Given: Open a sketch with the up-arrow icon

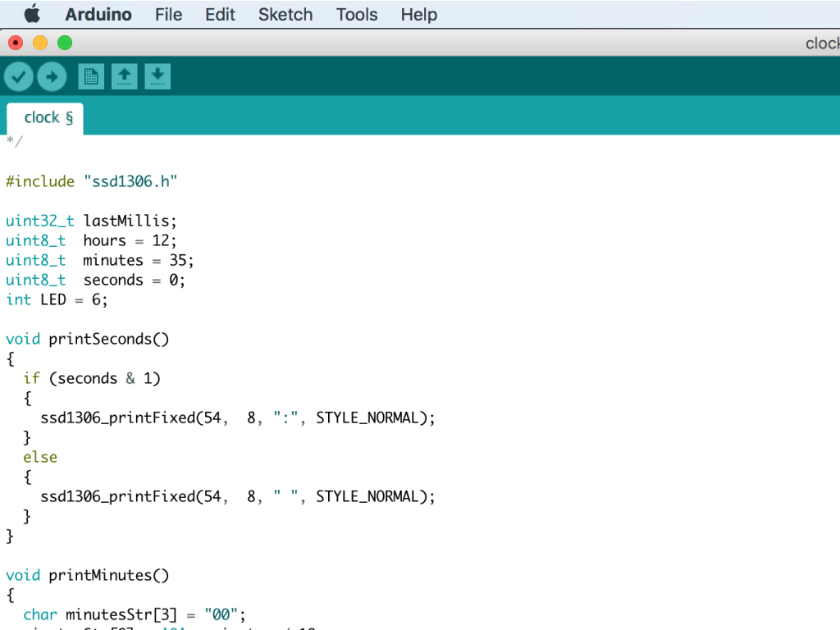Looking at the screenshot, I should [x=125, y=76].
